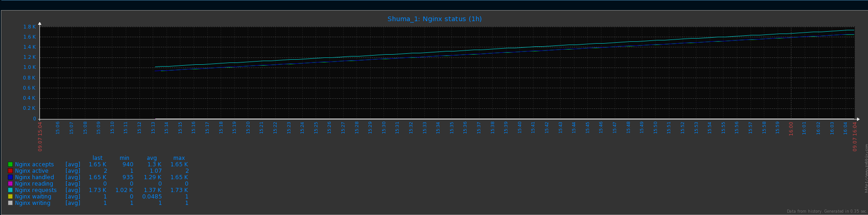Click the yellow Nginx waiting legend swatch

(x=10, y=197)
